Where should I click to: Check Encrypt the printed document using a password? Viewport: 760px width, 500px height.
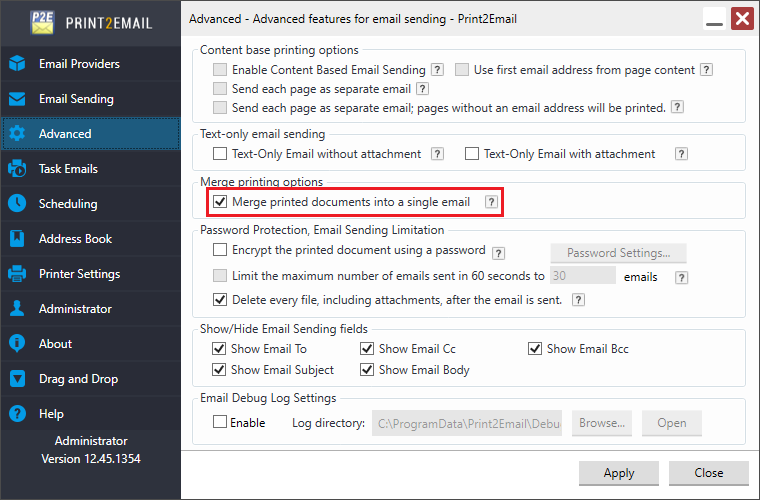(x=220, y=250)
